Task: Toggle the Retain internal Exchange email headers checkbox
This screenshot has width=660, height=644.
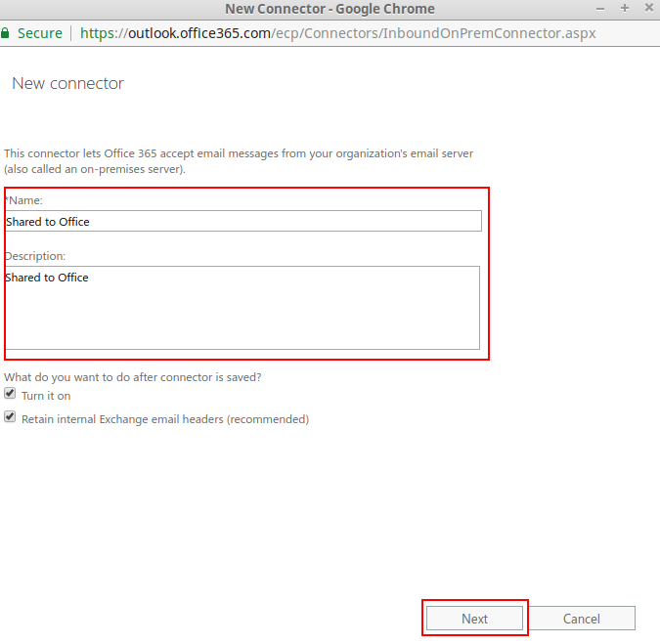Action: coord(10,417)
